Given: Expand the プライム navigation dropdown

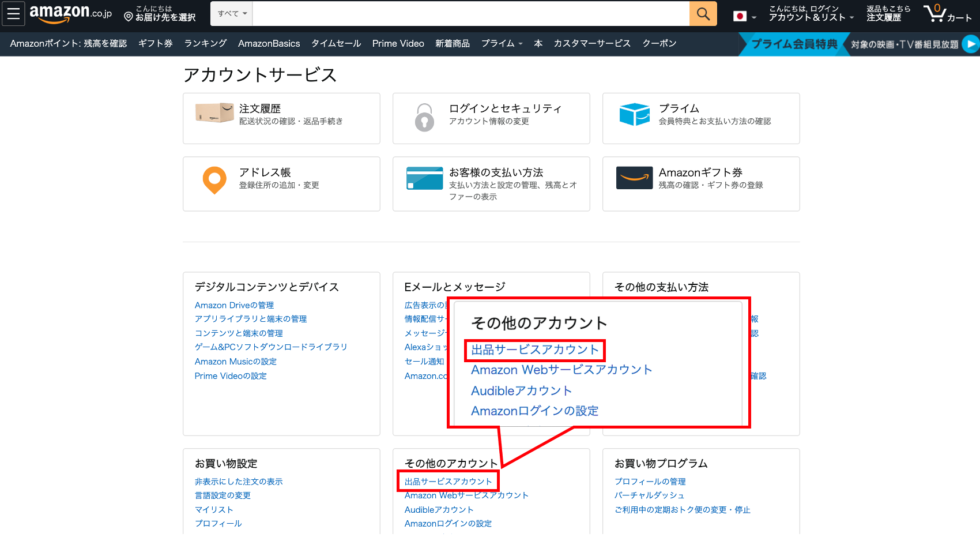Looking at the screenshot, I should 502,43.
